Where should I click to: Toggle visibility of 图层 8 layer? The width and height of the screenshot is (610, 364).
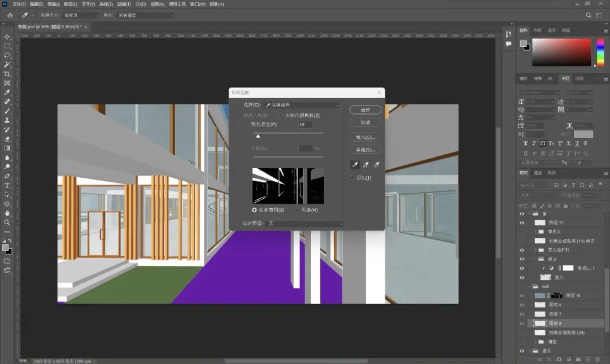tap(522, 323)
